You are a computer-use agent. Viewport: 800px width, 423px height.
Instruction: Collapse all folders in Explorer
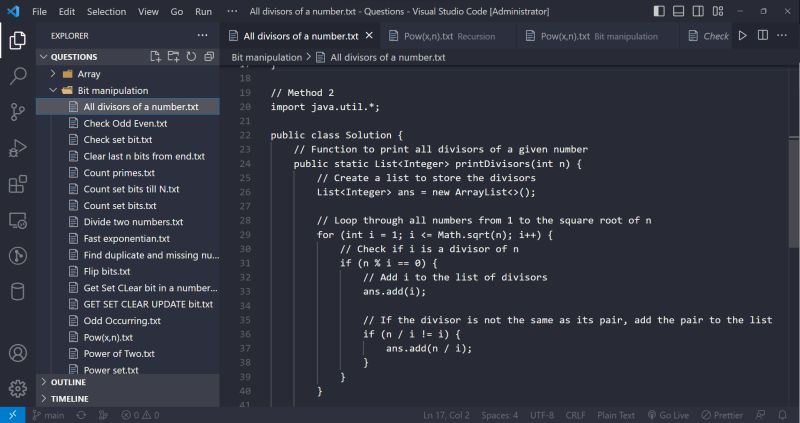(209, 57)
